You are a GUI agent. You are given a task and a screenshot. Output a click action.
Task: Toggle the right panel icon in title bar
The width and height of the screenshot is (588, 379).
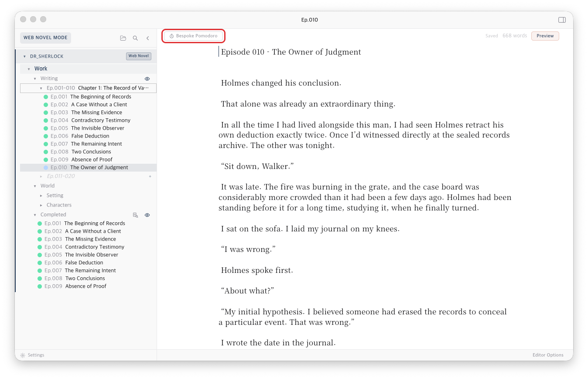click(562, 20)
